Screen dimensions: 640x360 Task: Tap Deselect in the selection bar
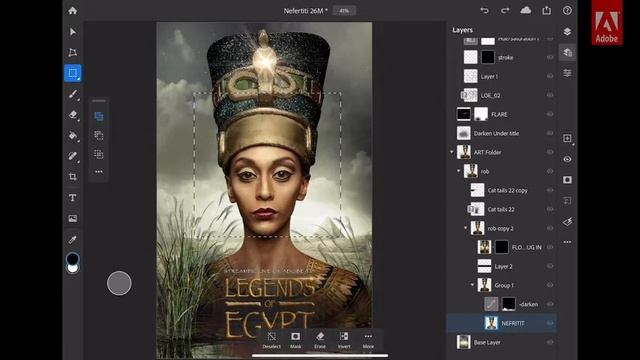(x=271, y=340)
